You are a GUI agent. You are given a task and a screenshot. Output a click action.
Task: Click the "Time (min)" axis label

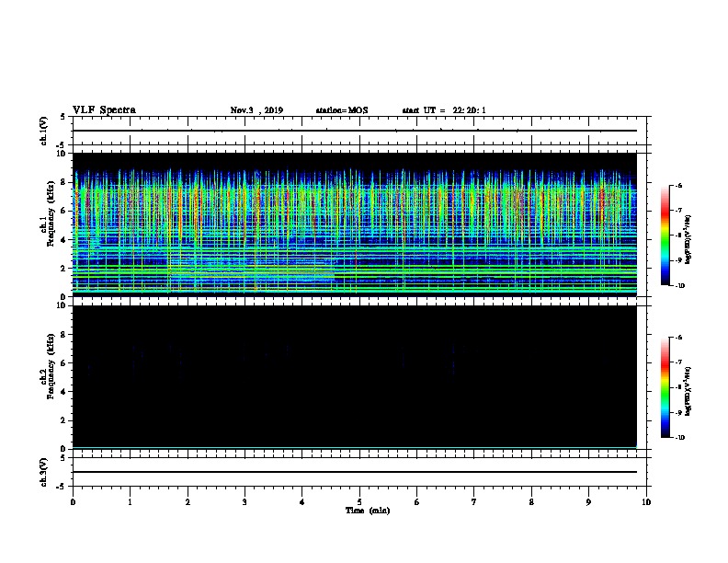coord(368,511)
